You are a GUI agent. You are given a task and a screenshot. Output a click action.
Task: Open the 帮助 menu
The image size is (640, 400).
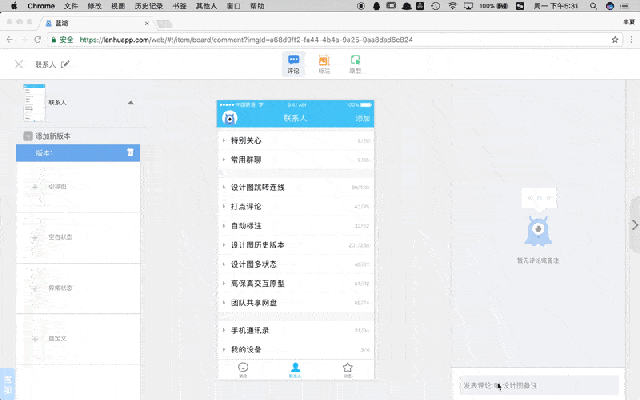click(257, 6)
